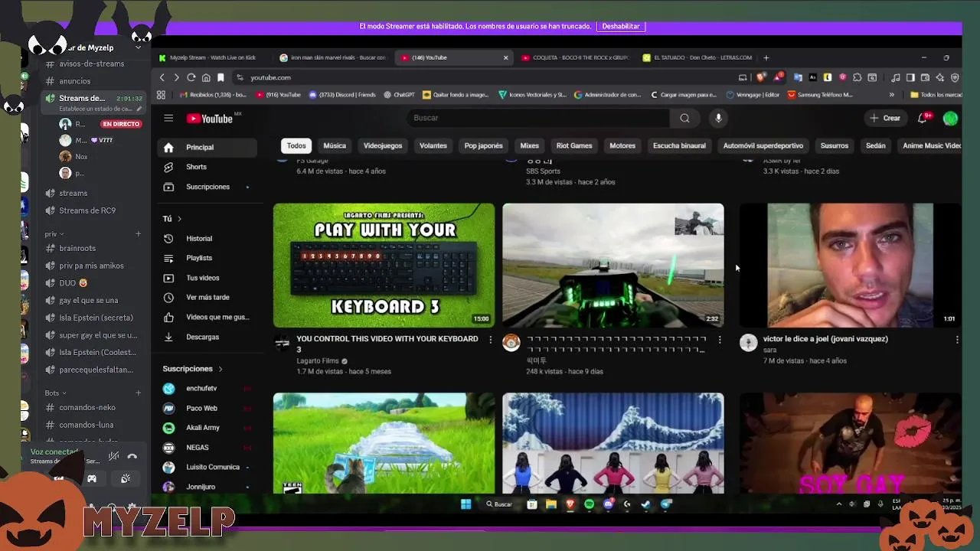Open Ver más tarde list
980x551 pixels.
click(207, 297)
